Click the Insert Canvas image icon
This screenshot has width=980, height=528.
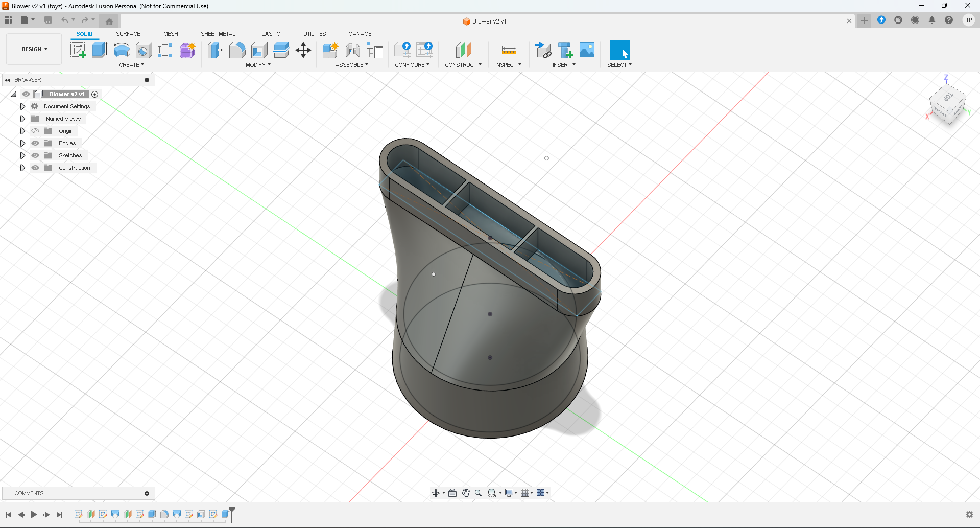(587, 50)
